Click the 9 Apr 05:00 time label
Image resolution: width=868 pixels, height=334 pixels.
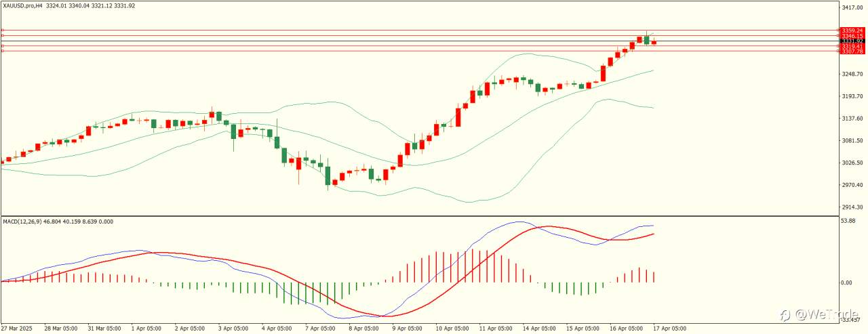(x=407, y=328)
